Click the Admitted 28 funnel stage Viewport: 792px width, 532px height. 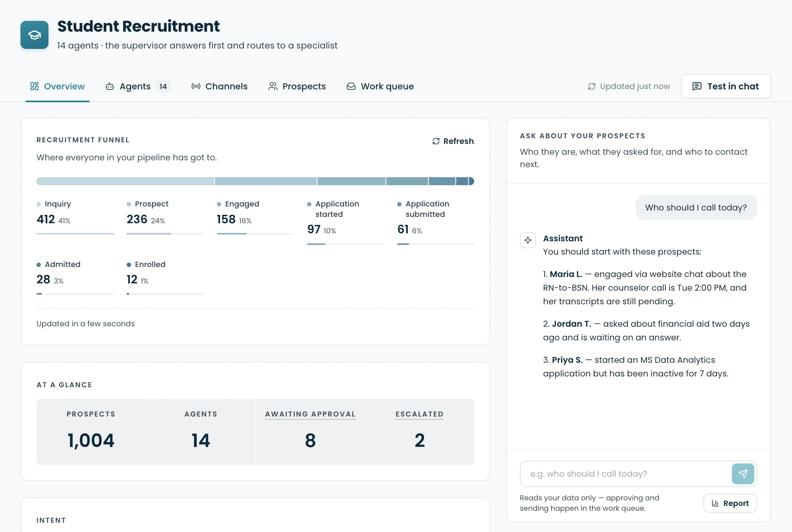(x=75, y=277)
